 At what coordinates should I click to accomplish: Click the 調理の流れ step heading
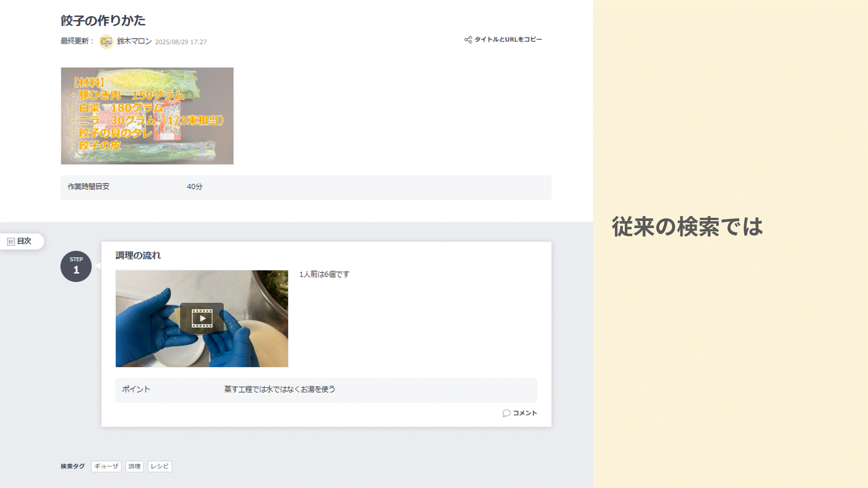coord(139,255)
